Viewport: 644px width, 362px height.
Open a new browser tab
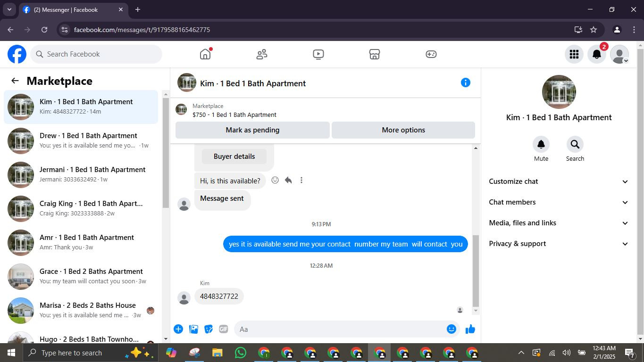(138, 9)
